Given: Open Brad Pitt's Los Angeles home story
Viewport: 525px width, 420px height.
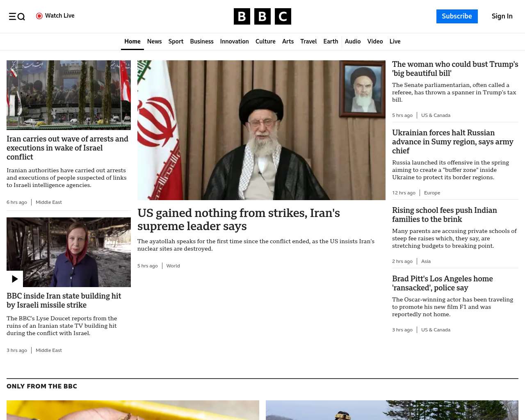Looking at the screenshot, I should click(x=443, y=283).
